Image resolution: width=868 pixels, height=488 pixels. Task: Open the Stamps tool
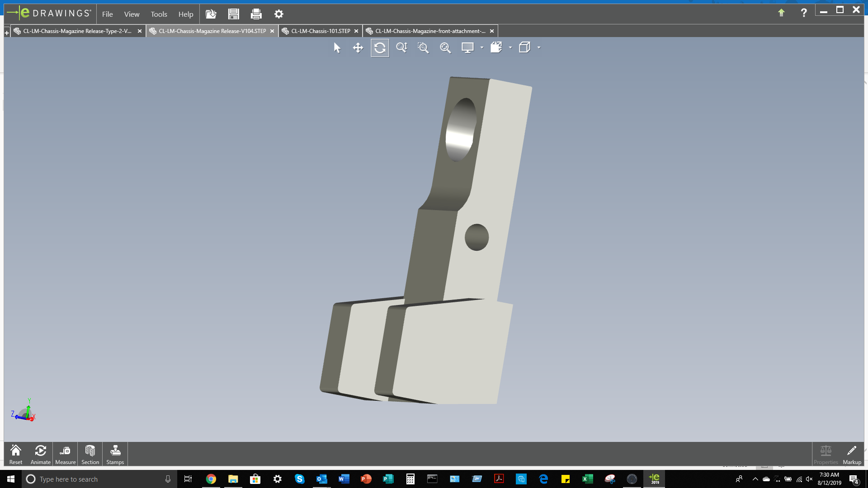pyautogui.click(x=115, y=454)
